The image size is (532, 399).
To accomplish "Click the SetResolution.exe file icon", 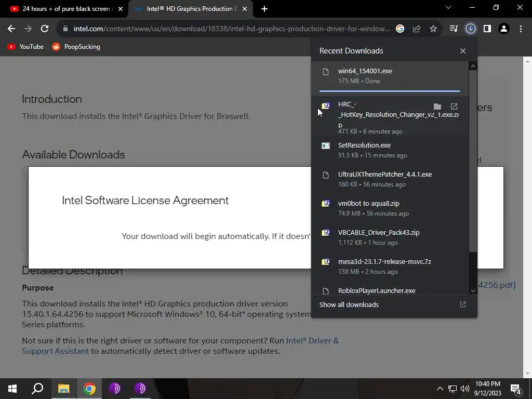I will [x=326, y=145].
